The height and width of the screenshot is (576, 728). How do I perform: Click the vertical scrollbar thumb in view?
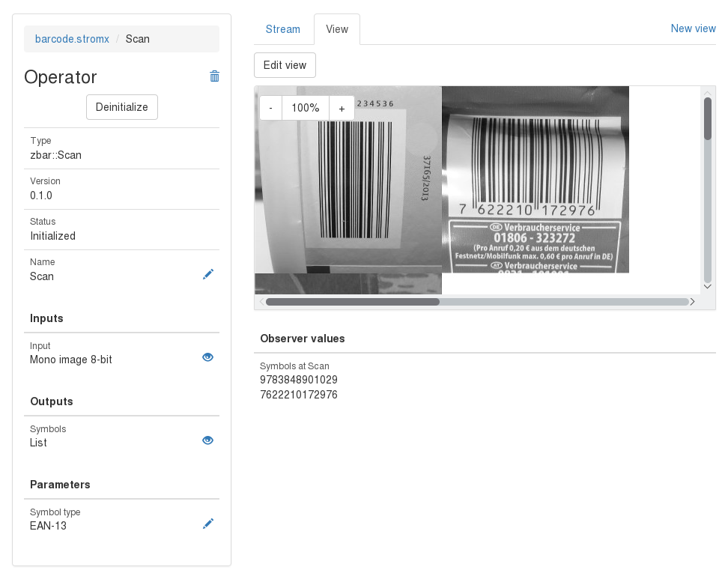pyautogui.click(x=708, y=118)
